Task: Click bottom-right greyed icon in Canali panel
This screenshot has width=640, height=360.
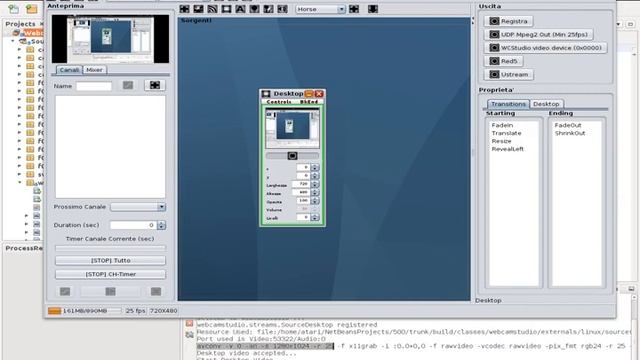Action: click(156, 291)
